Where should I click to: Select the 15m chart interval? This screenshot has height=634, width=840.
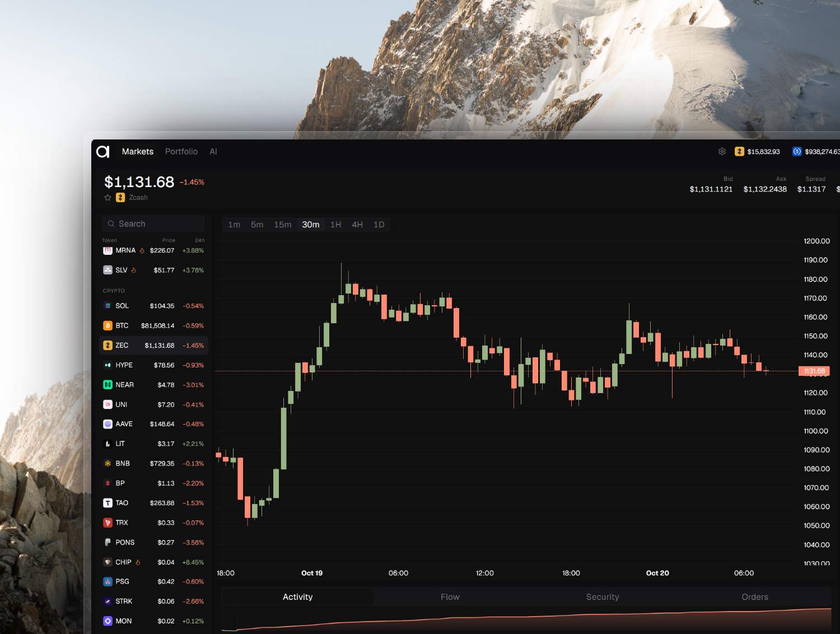(x=283, y=225)
